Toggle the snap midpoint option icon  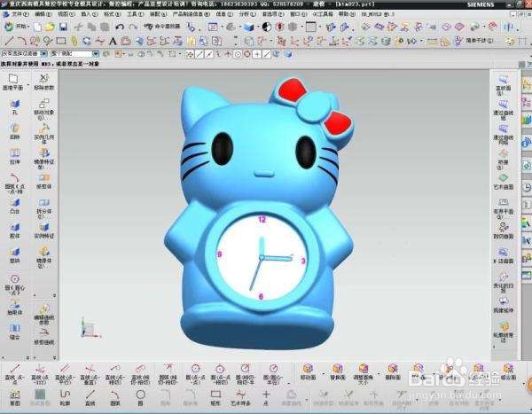[x=208, y=54]
